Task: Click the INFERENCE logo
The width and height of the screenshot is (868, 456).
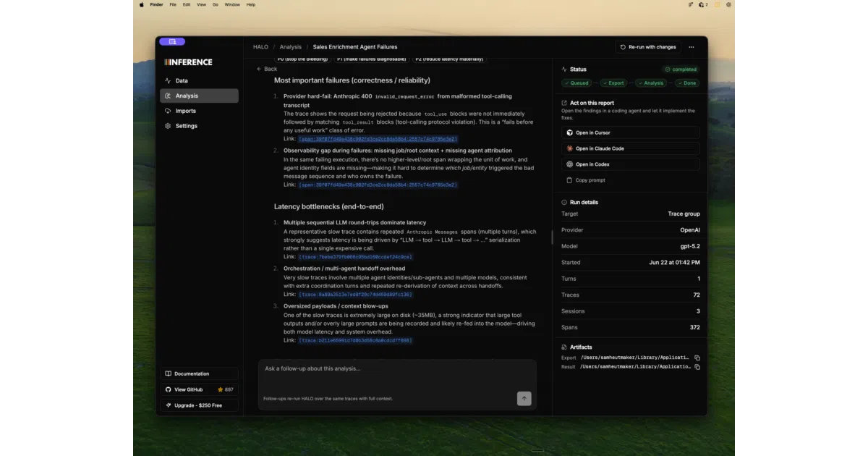Action: click(x=188, y=62)
